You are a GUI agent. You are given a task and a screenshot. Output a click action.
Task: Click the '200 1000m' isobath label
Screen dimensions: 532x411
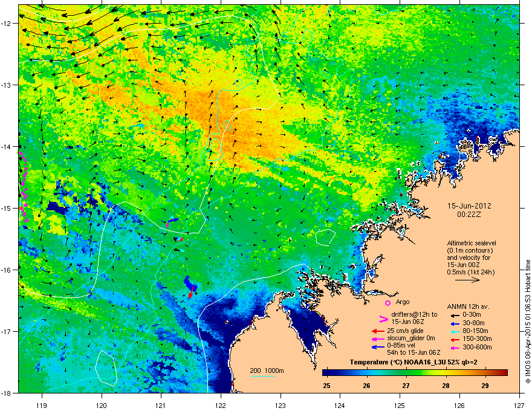point(267,371)
